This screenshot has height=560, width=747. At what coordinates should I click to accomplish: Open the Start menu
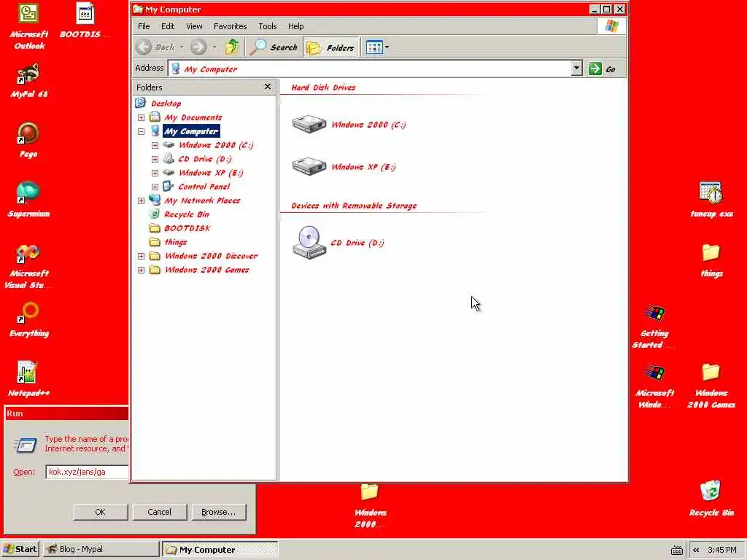[20, 549]
